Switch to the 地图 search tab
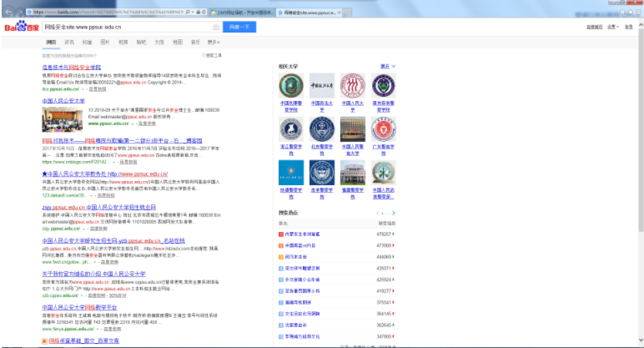 point(178,42)
